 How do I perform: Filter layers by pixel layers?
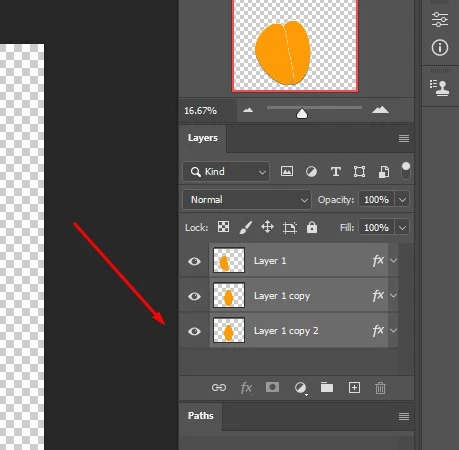[x=287, y=172]
